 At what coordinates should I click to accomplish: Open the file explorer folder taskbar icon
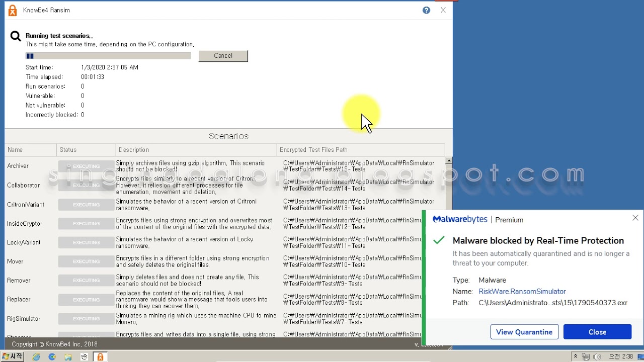click(x=68, y=357)
